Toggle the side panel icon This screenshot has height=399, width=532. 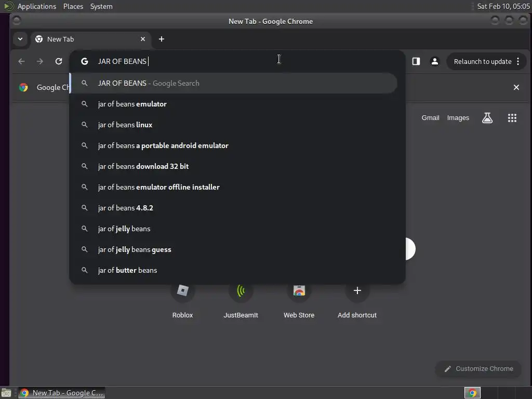416,61
